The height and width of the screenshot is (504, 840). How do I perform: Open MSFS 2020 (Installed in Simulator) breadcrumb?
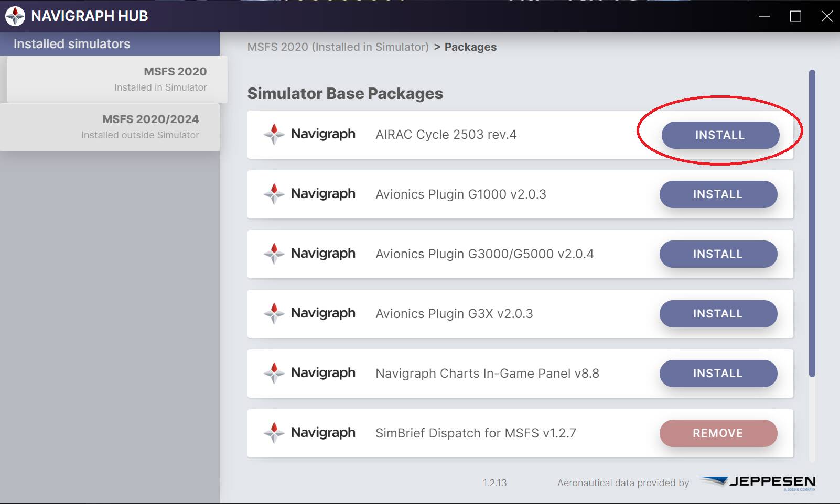[x=338, y=47]
